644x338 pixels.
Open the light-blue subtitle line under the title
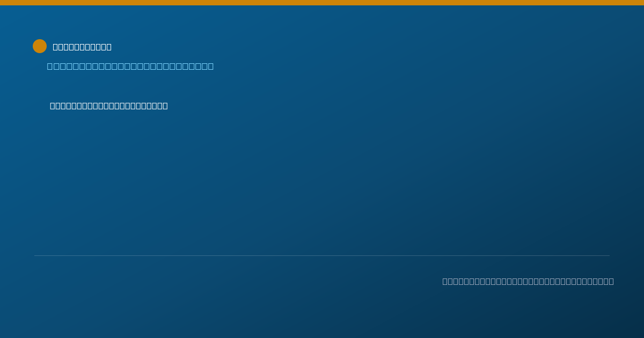click(x=130, y=66)
